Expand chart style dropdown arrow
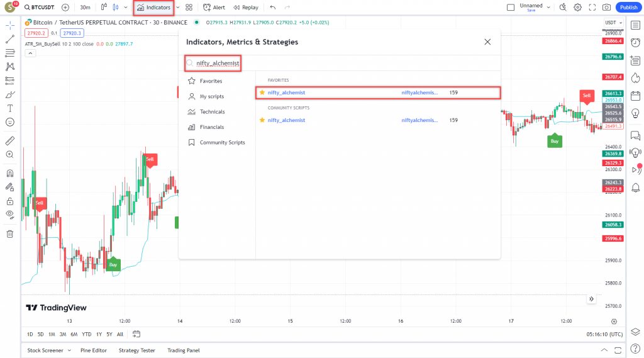644x358 pixels. click(x=125, y=8)
